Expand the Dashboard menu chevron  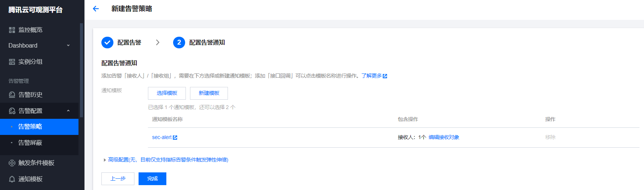(x=68, y=46)
